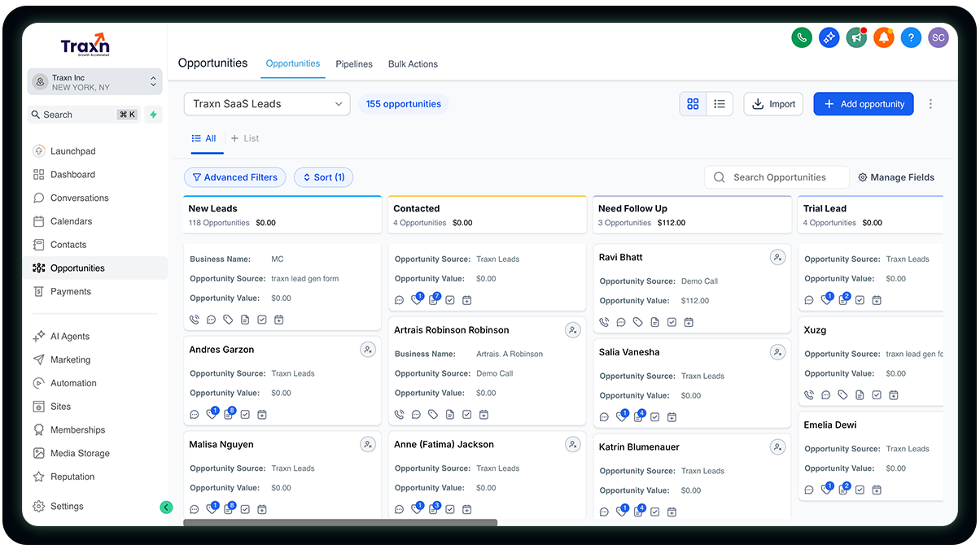Click the lightning bolt quick actions icon
This screenshot has width=980, height=553.
pos(153,115)
